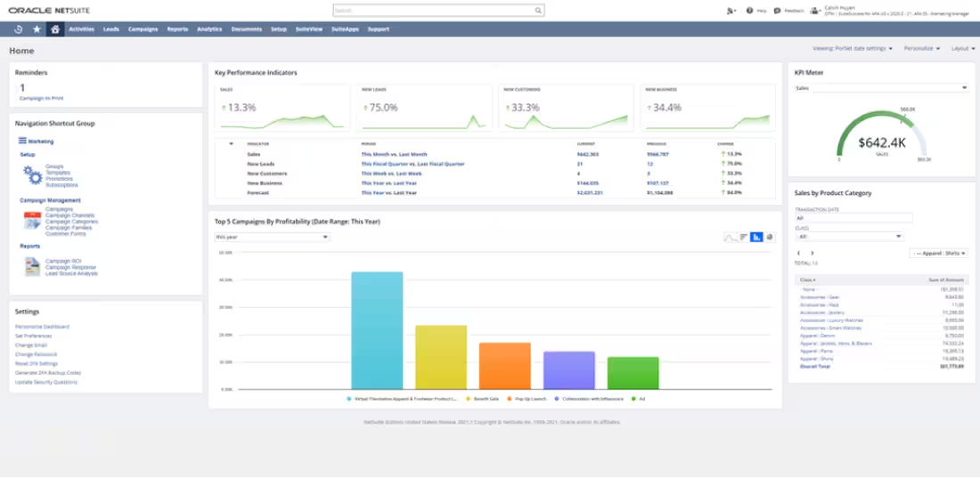Select the horizontal bar chart view
Screen dimensions: 980x478
click(744, 237)
